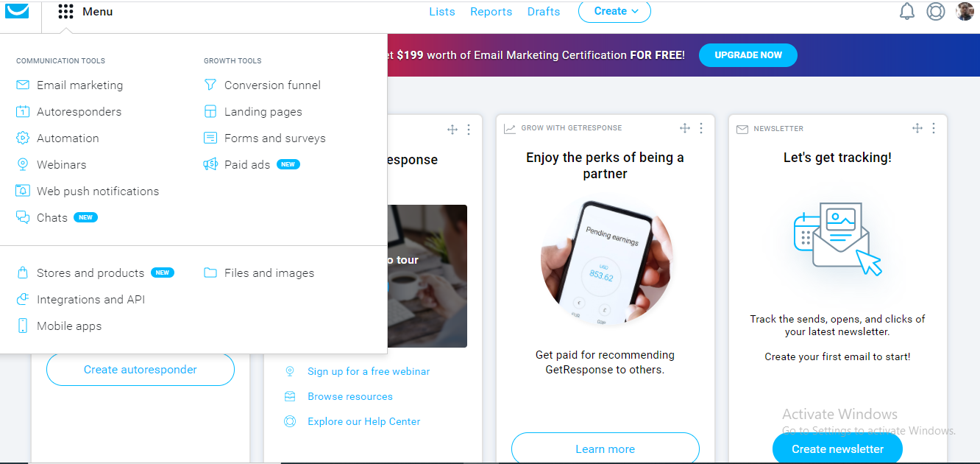The image size is (980, 464).
Task: Open Forms and surveys
Action: coord(274,138)
